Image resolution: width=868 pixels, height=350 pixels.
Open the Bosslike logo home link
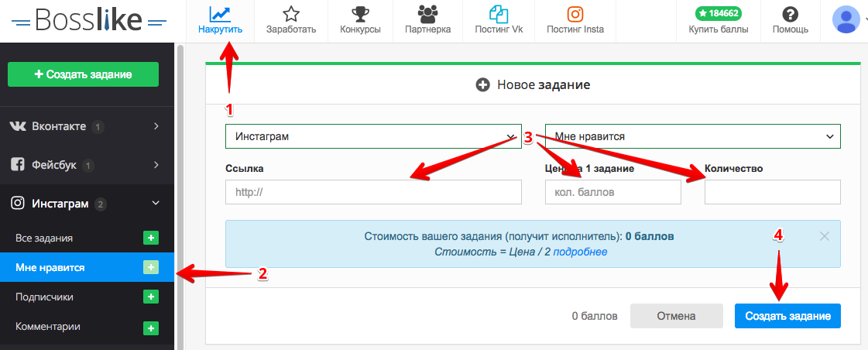(89, 21)
